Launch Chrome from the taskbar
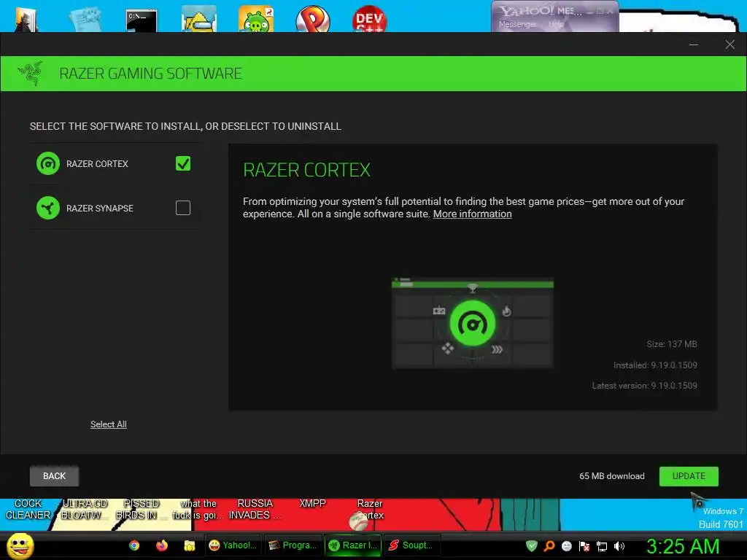The height and width of the screenshot is (560, 747). 134,545
